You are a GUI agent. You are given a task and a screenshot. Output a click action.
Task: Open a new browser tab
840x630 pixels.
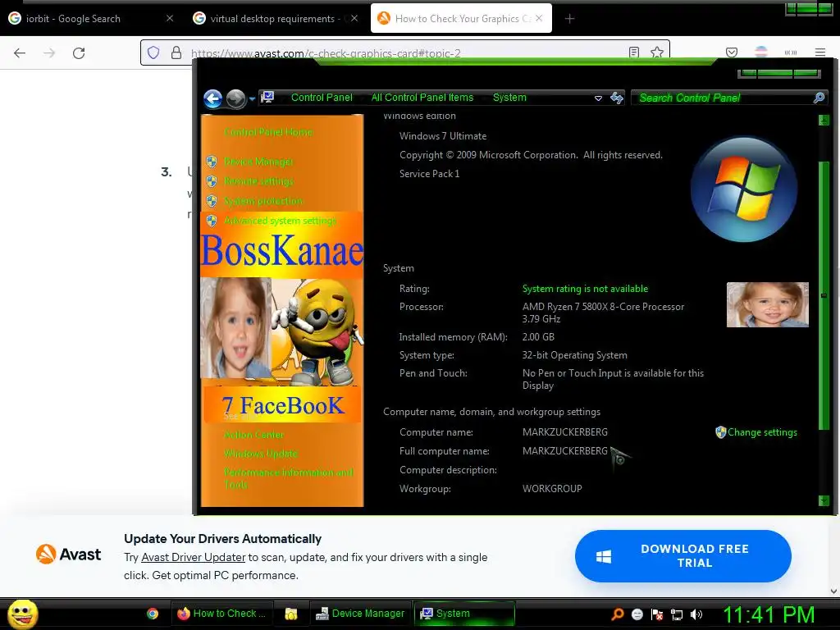tap(569, 19)
